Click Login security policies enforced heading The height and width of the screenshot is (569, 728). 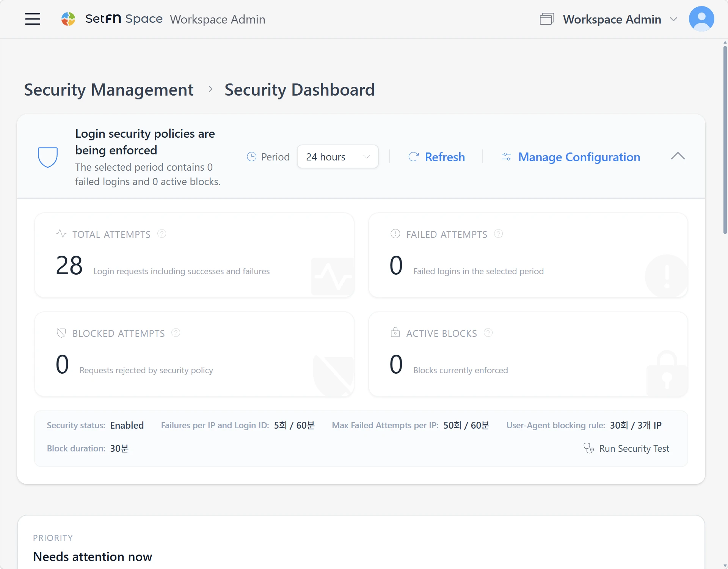pyautogui.click(x=145, y=142)
